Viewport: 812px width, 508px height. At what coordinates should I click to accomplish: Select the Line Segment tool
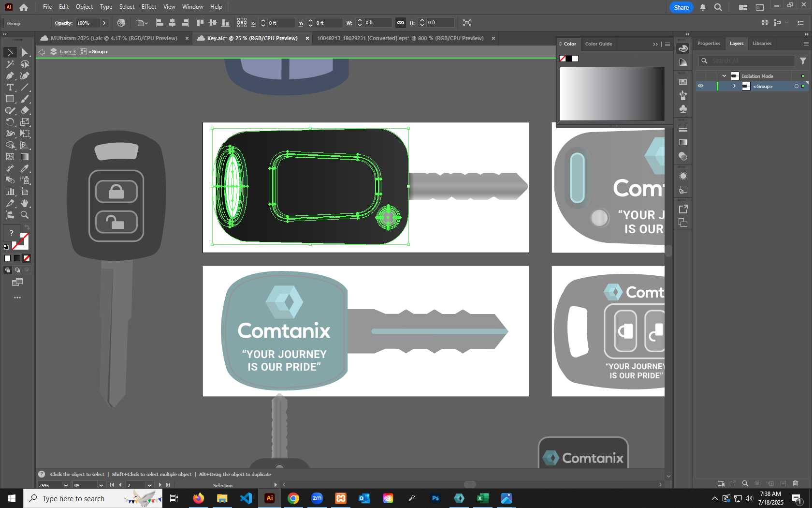tap(25, 87)
